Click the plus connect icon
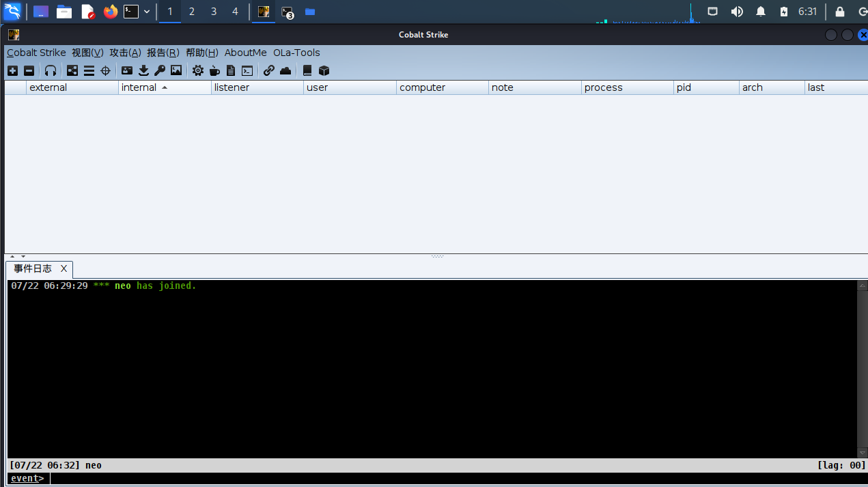This screenshot has height=487, width=868. coord(12,70)
